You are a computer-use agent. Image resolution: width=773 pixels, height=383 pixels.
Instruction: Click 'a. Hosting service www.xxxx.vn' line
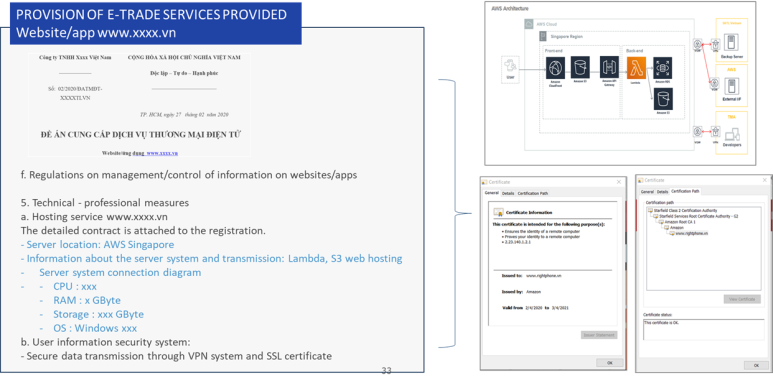pyautogui.click(x=94, y=216)
